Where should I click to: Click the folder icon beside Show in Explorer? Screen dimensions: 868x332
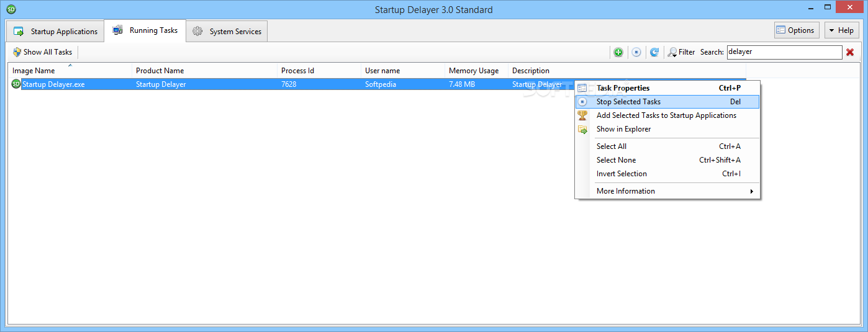[582, 129]
